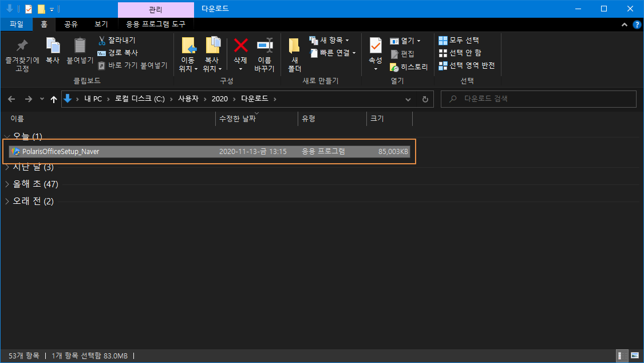Switch to 홈 (Home) ribbon tab

44,24
